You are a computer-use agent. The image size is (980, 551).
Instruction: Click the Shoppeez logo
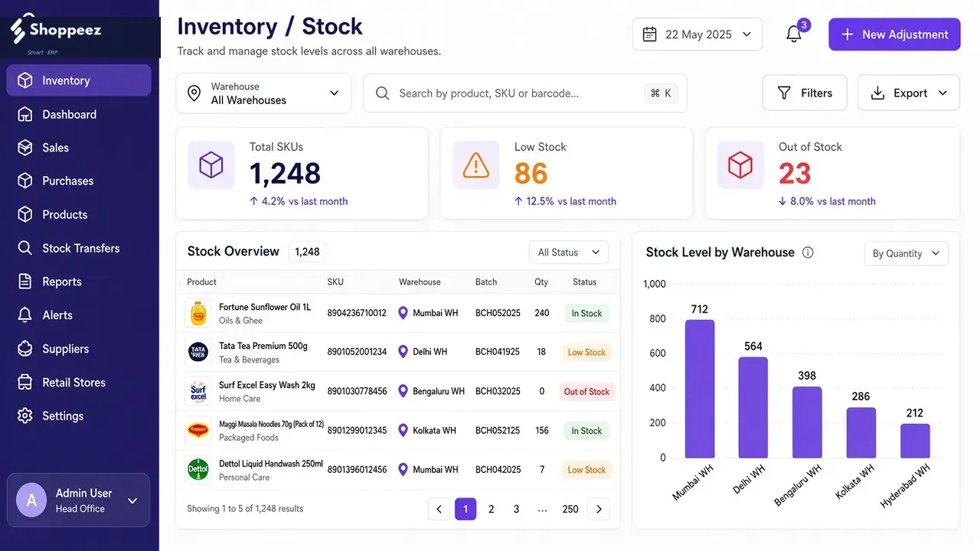click(x=57, y=31)
